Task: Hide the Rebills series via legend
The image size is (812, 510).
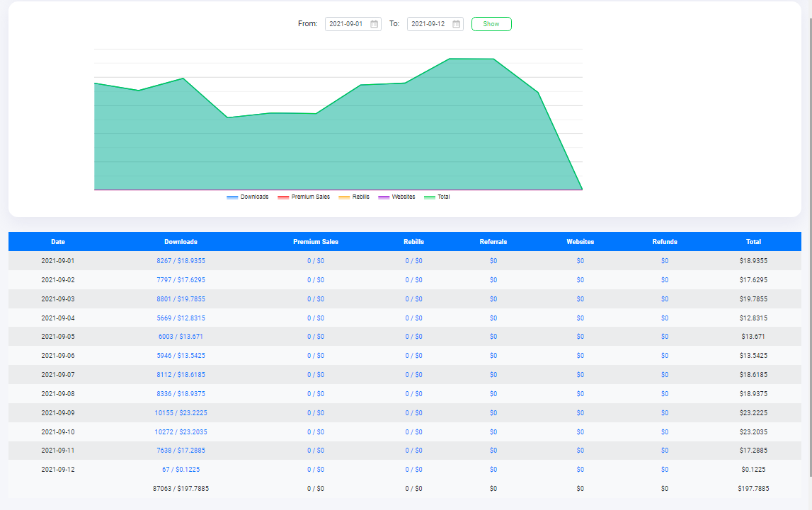Action: (x=354, y=197)
